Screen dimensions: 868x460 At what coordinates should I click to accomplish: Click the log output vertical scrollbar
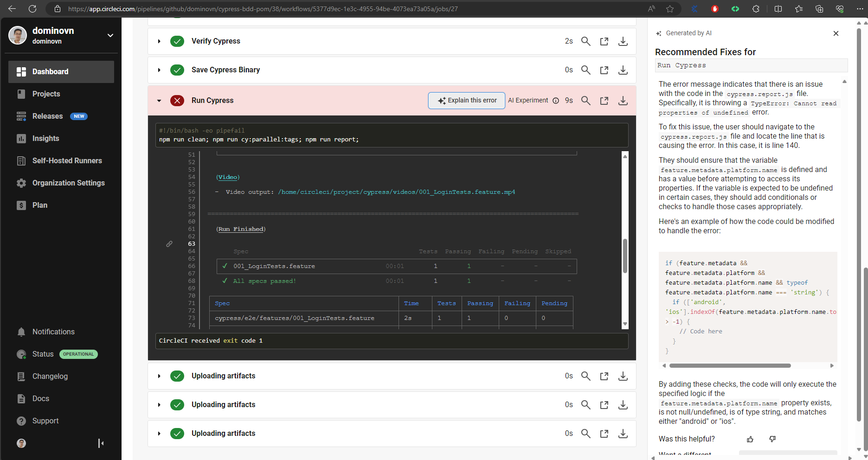[x=625, y=256]
